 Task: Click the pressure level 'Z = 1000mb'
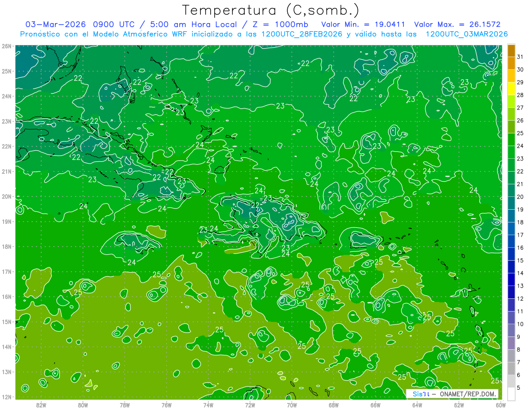tap(281, 24)
